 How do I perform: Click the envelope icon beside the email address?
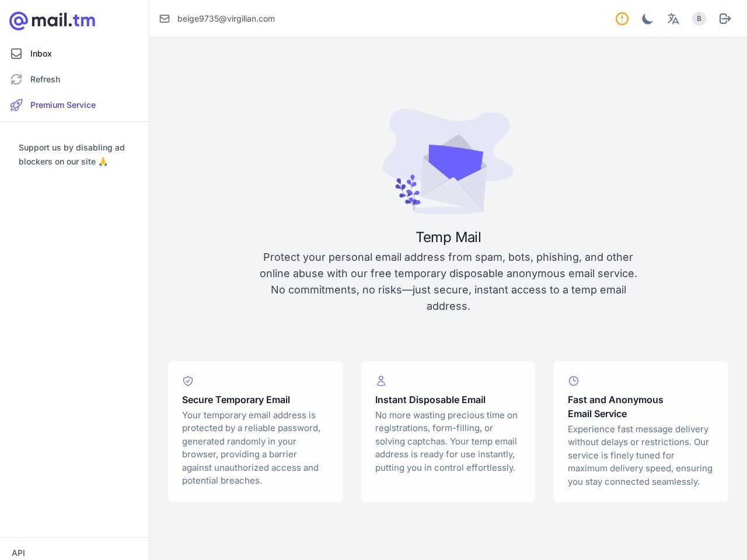165,19
